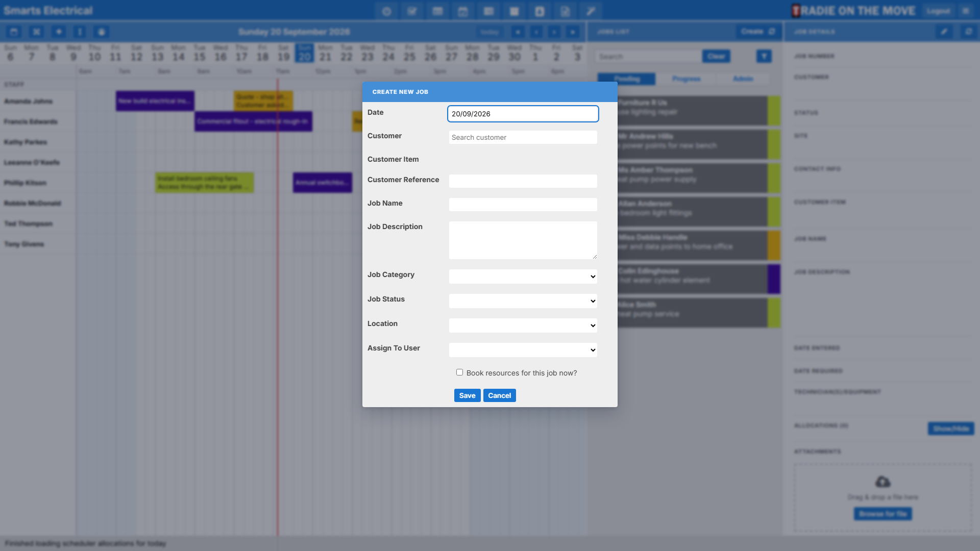
Task: Click the Browse for file button
Action: coord(883,514)
